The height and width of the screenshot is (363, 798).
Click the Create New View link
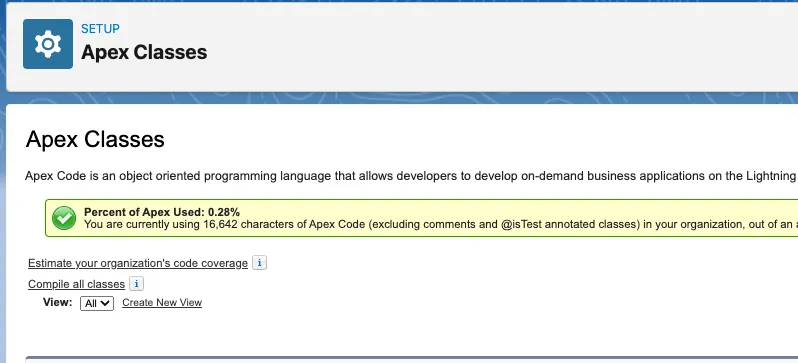pyautogui.click(x=162, y=302)
